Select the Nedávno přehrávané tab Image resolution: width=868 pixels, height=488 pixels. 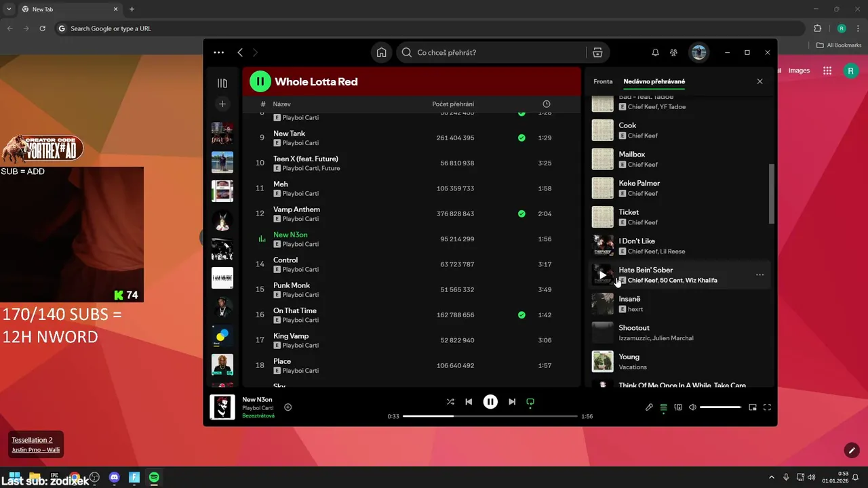click(x=654, y=81)
